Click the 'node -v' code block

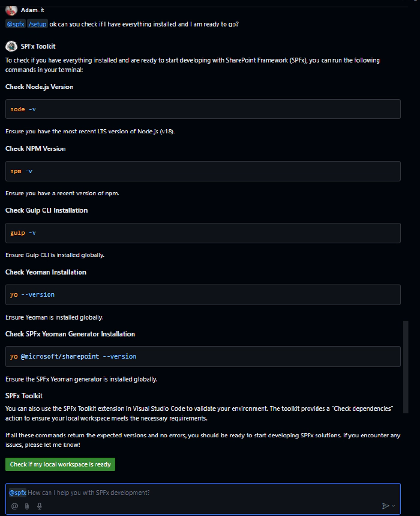point(202,109)
